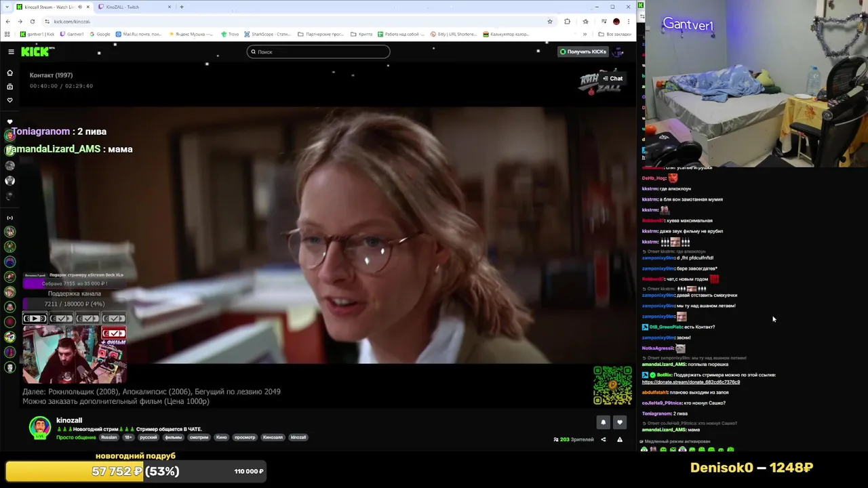Viewport: 868px width, 488px height.
Task: Open the Яндекс Музыка bookmark
Action: tap(192, 34)
